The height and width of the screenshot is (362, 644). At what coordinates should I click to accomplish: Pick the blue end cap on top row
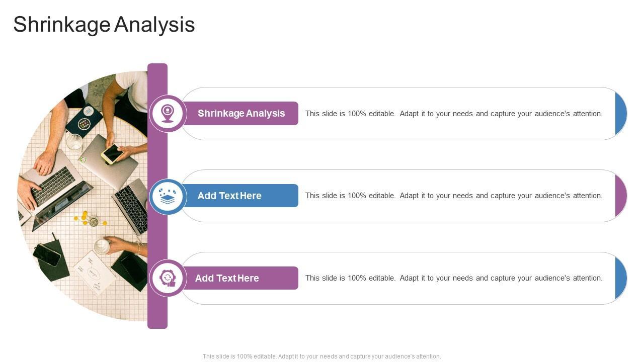[621, 114]
